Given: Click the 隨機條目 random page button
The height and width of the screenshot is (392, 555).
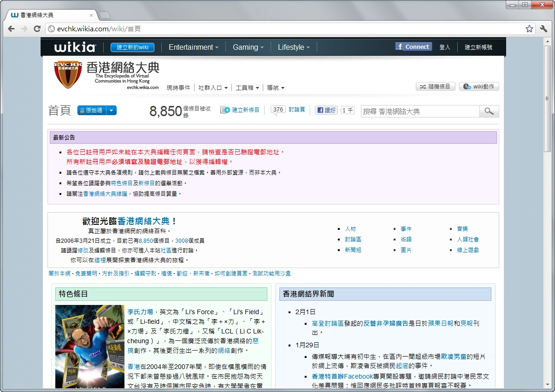Looking at the screenshot, I should coord(436,87).
